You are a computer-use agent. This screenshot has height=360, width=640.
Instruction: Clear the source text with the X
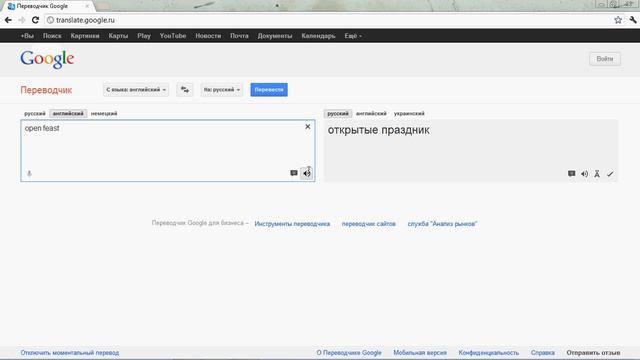tap(308, 127)
